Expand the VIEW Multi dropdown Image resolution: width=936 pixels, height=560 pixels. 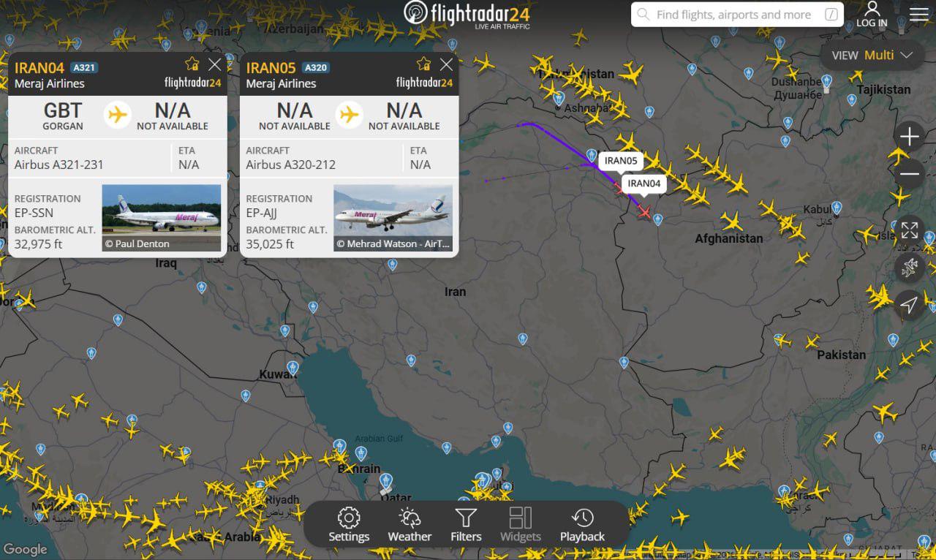872,55
